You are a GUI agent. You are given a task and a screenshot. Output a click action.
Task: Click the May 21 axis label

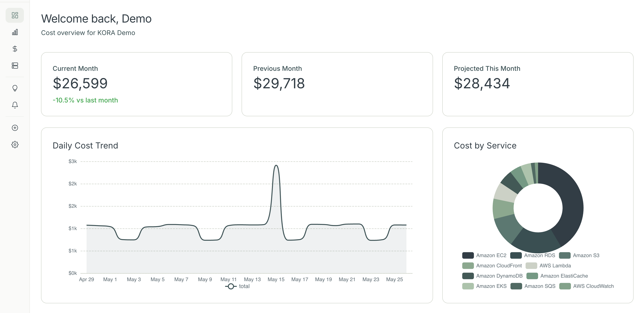coord(347,279)
